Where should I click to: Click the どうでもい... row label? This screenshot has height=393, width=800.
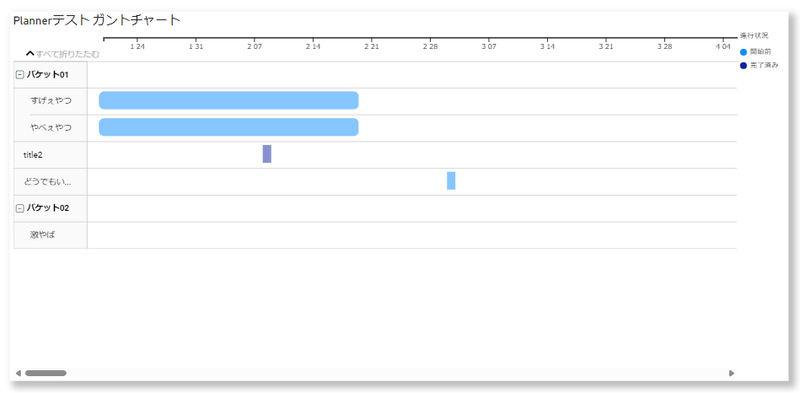(x=47, y=181)
